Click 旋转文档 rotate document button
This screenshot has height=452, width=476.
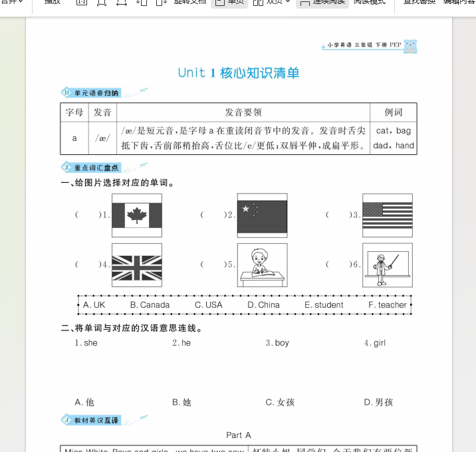(190, 3)
